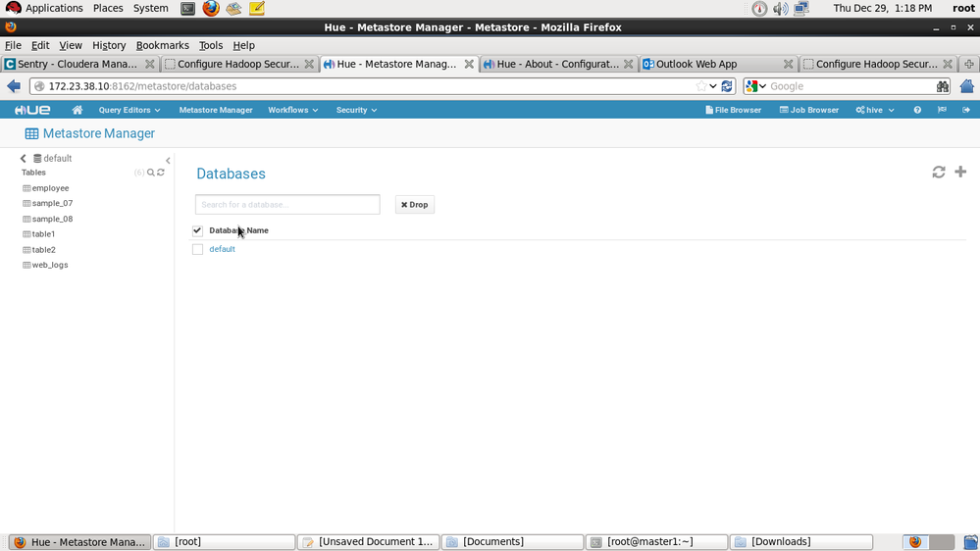This screenshot has height=551, width=980.
Task: Collapse the left assist panel
Action: (x=168, y=161)
